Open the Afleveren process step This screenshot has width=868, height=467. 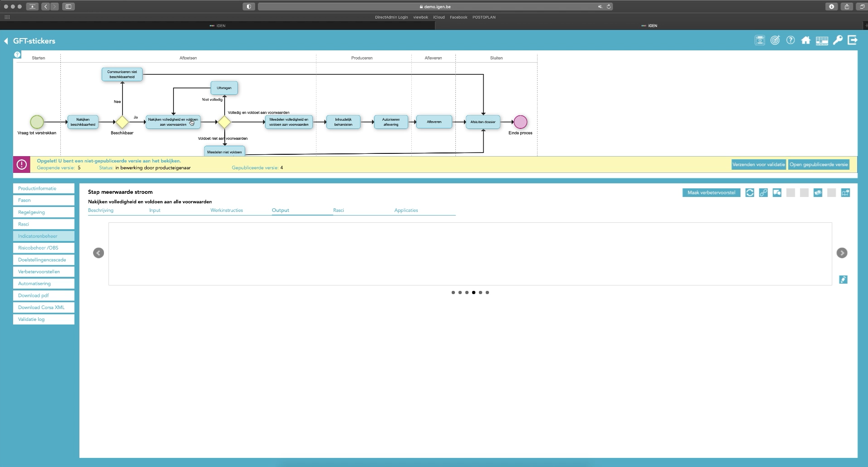tap(434, 122)
